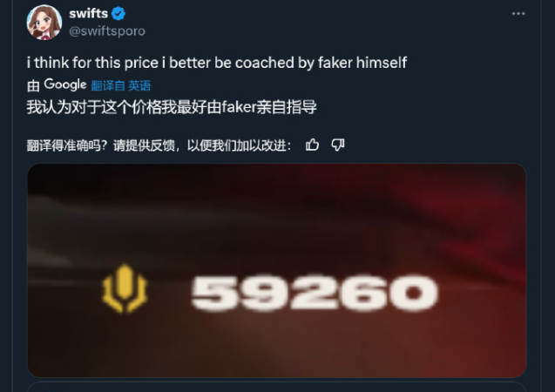Click the 由 character before Google

(x=34, y=85)
